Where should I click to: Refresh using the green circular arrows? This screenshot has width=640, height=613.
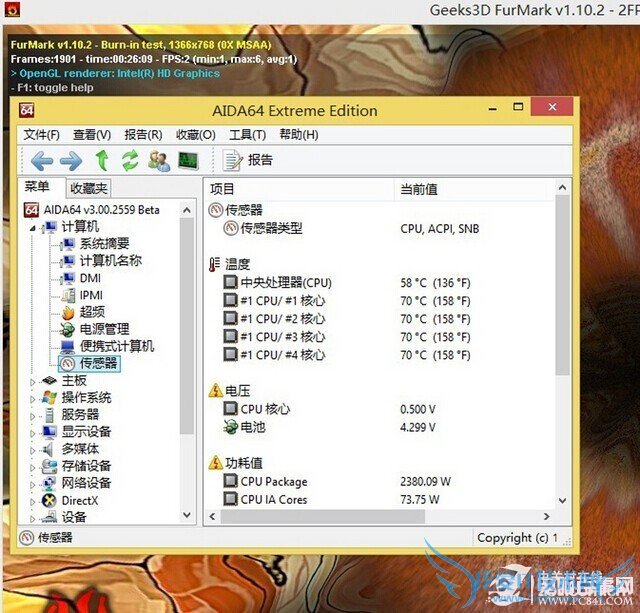130,160
